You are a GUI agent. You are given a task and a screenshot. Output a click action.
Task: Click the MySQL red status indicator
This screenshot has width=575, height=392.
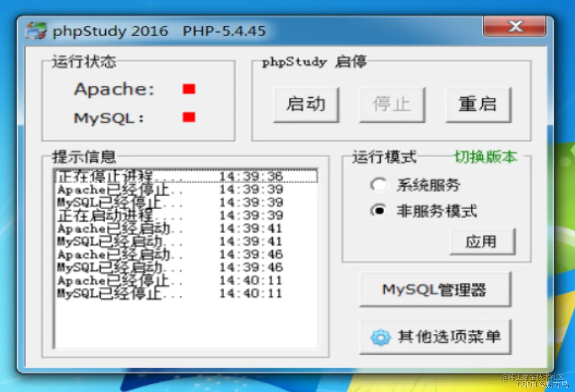coord(189,117)
